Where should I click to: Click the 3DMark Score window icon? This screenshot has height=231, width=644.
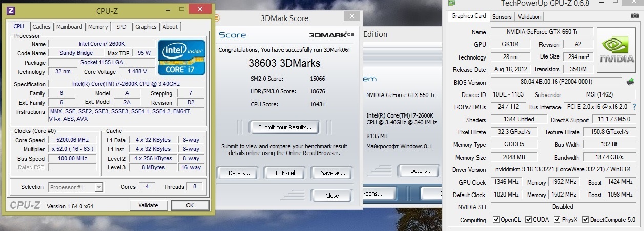point(216,18)
